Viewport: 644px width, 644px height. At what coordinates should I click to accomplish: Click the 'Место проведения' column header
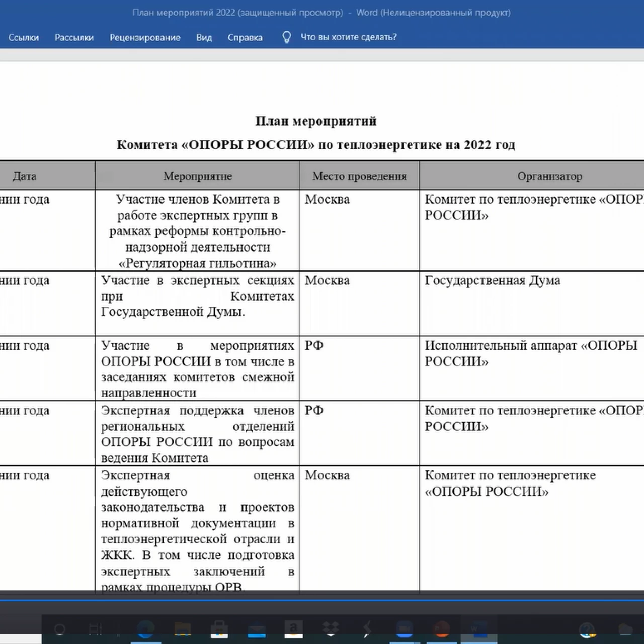(x=359, y=176)
